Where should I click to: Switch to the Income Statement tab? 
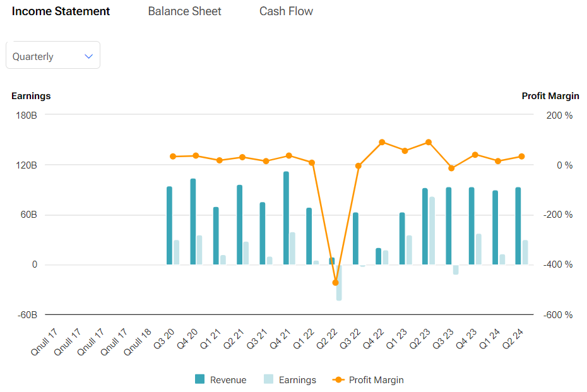pyautogui.click(x=61, y=11)
